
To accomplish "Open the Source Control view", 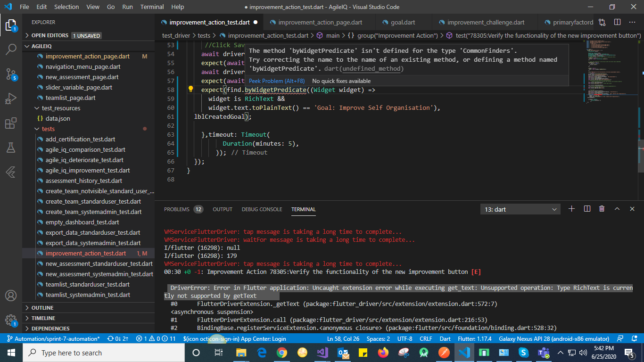I will (x=11, y=73).
